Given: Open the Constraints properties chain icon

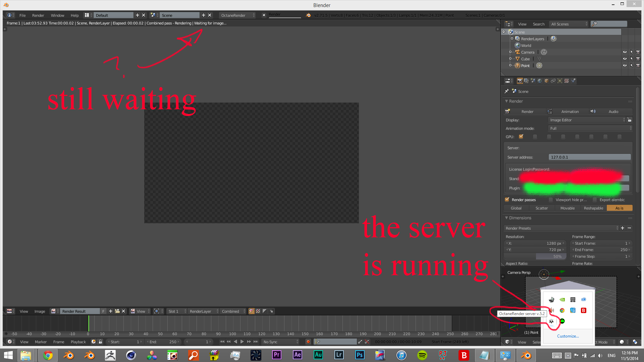Looking at the screenshot, I should pos(553,81).
